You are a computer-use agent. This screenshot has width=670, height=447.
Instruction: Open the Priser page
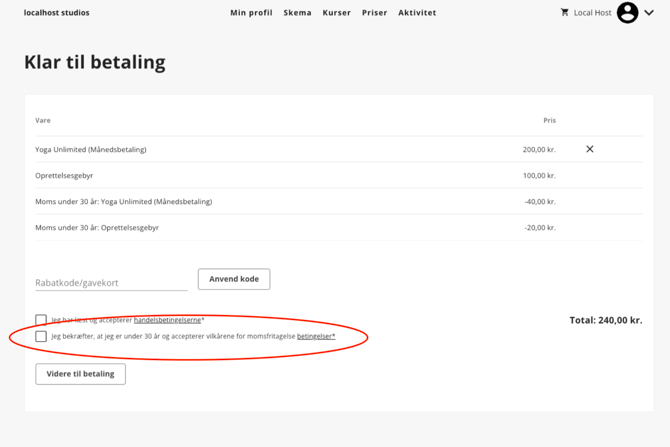(x=374, y=13)
